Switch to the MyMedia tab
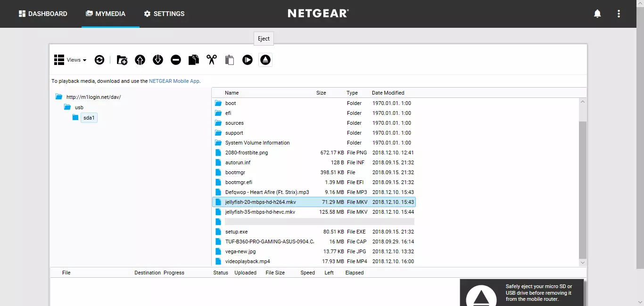 point(106,14)
